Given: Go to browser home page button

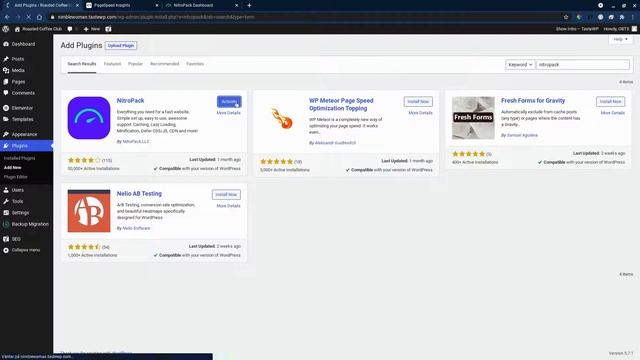Looking at the screenshot, I should pos(39,17).
